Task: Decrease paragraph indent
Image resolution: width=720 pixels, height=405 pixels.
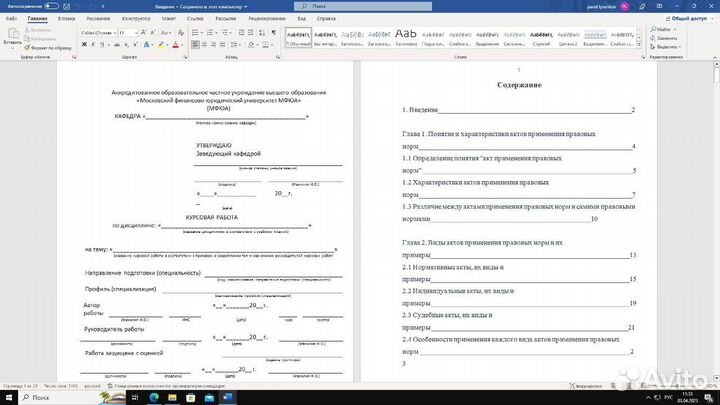Action: pyautogui.click(x=241, y=33)
